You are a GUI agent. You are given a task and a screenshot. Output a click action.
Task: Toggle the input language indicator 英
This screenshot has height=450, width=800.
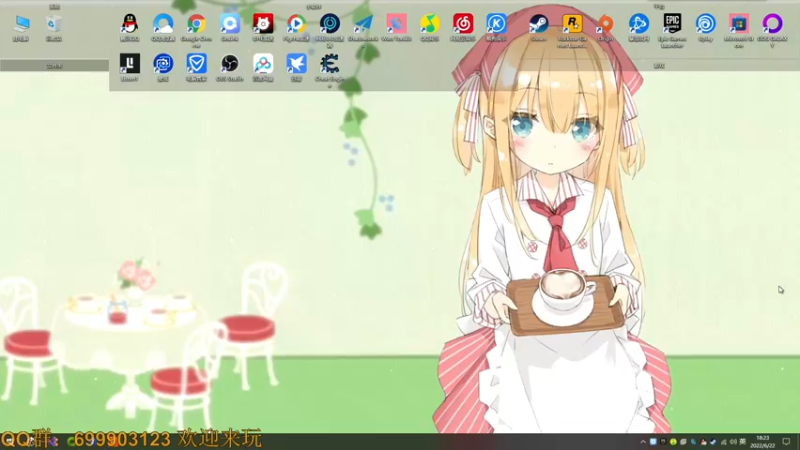click(743, 442)
